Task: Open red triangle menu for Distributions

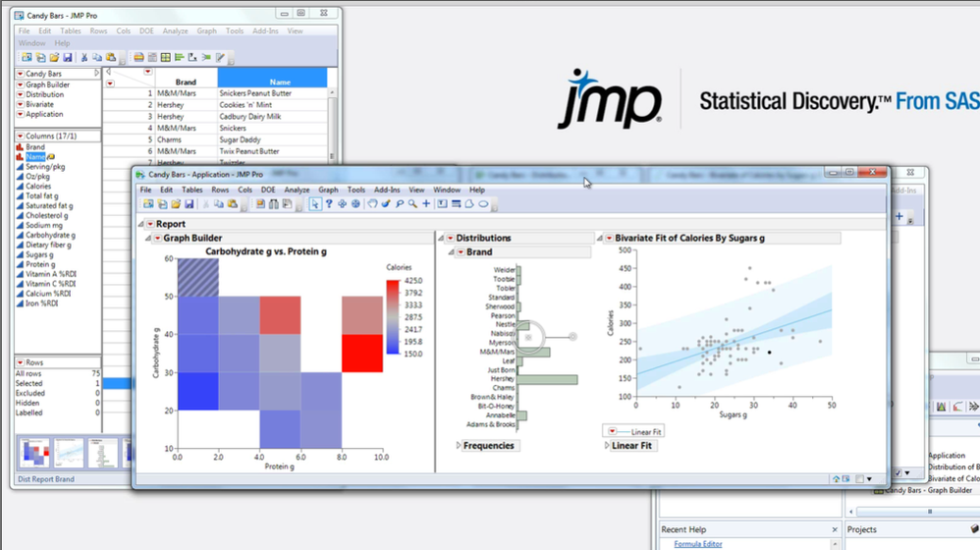Action: click(x=451, y=238)
